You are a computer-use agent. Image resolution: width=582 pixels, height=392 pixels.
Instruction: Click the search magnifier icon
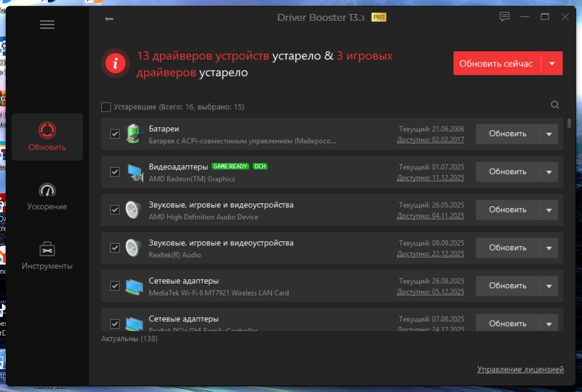coord(555,105)
